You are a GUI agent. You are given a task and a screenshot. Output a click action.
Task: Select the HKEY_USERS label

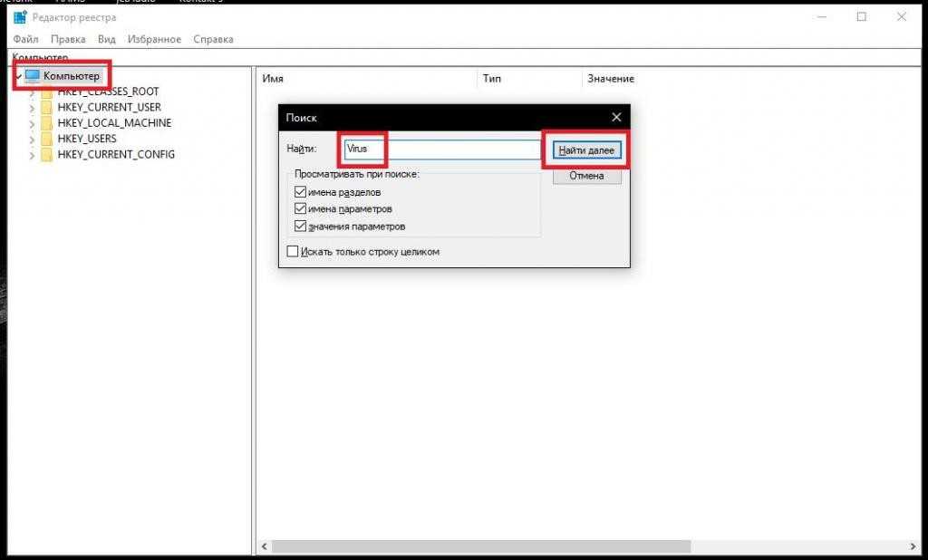[87, 139]
